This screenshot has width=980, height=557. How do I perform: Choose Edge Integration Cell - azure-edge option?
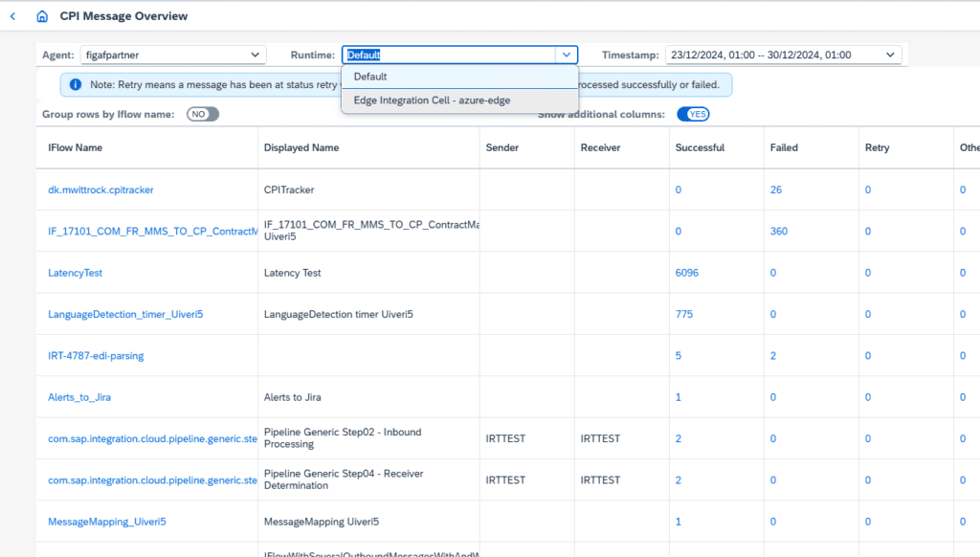pyautogui.click(x=460, y=100)
